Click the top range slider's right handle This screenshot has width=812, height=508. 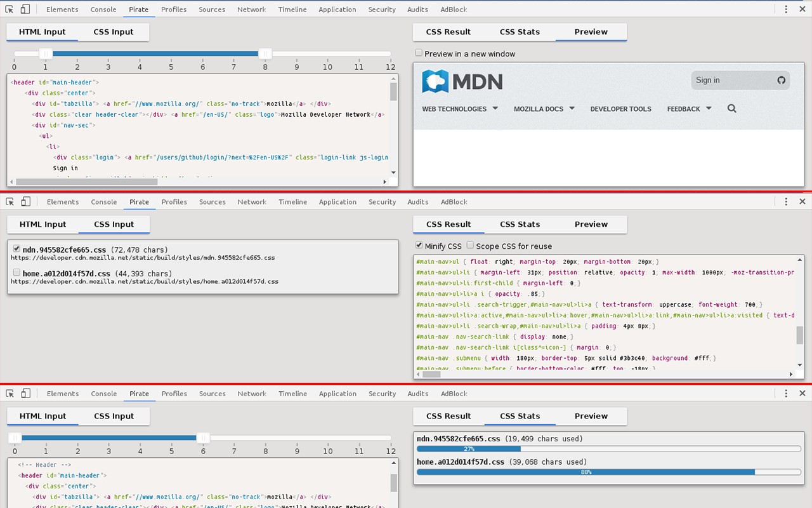pyautogui.click(x=265, y=54)
